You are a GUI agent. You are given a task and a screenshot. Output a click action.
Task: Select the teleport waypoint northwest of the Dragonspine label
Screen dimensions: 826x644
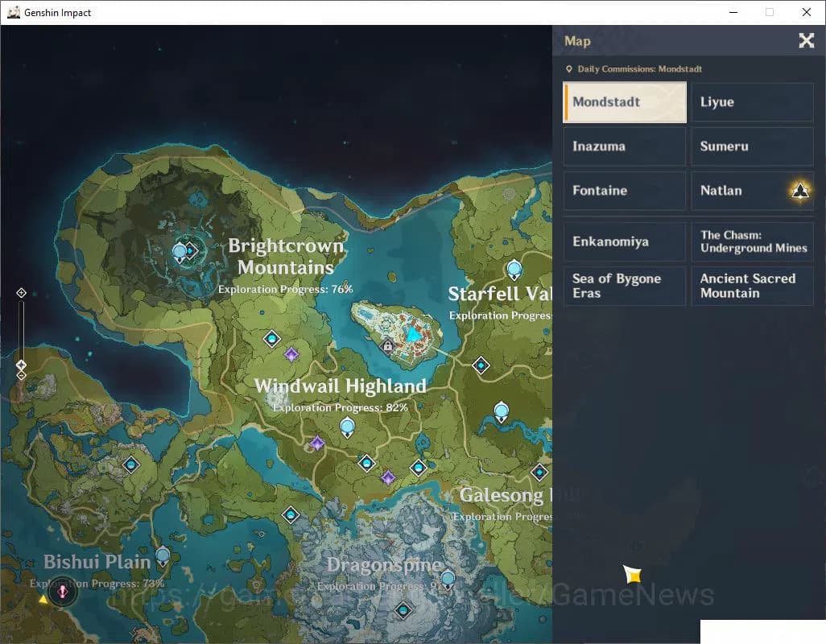click(x=291, y=514)
